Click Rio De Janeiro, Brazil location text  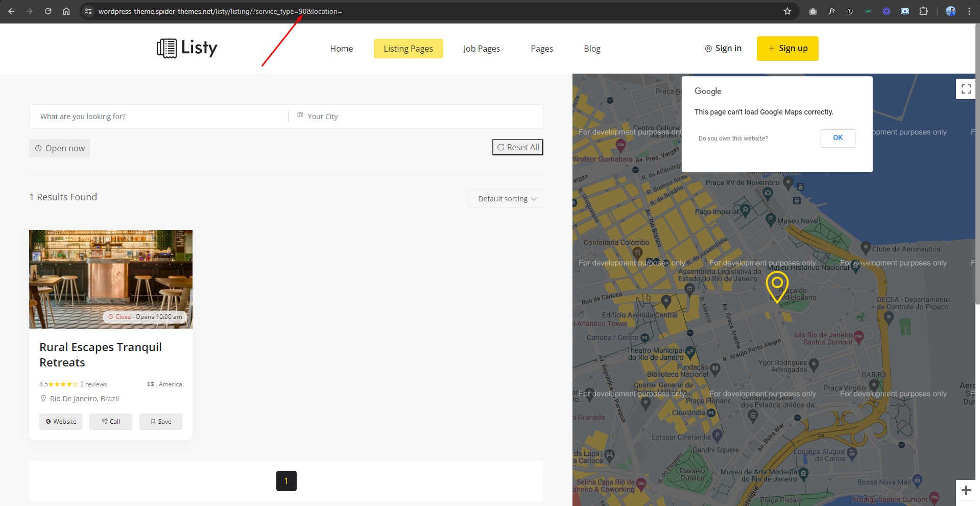(84, 399)
